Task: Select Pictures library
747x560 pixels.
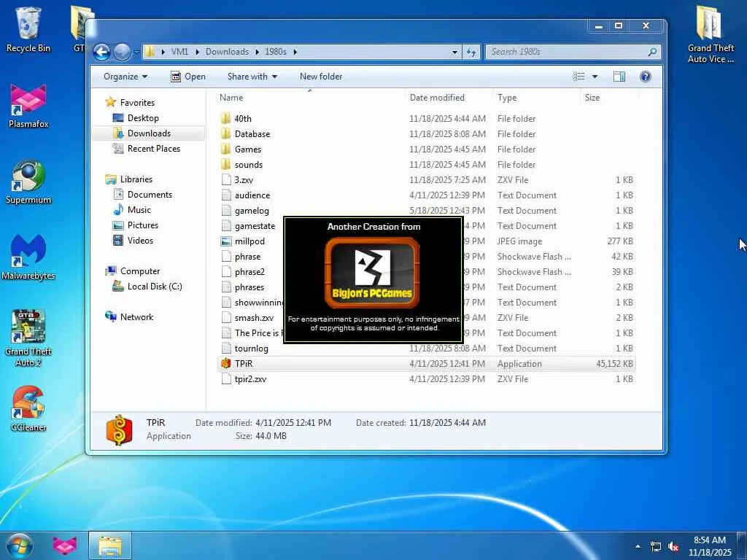Action: 142,225
